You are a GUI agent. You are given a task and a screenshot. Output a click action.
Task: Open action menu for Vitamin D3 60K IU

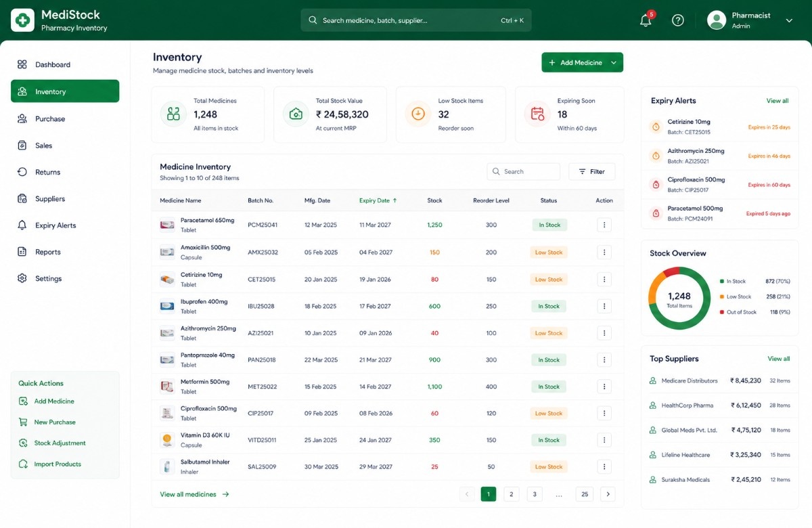pos(604,440)
